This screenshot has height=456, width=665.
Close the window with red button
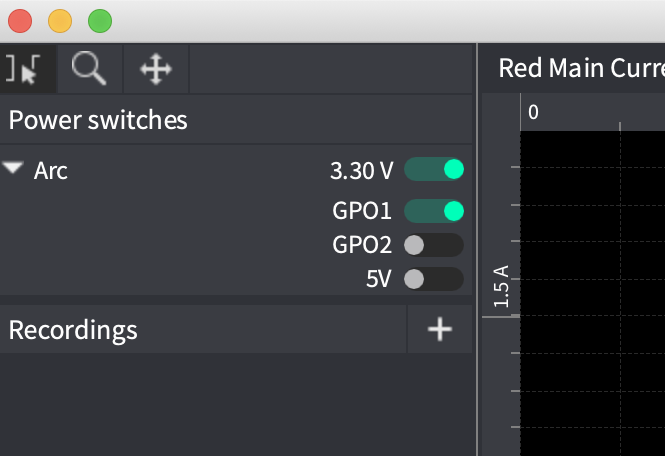pyautogui.click(x=20, y=21)
